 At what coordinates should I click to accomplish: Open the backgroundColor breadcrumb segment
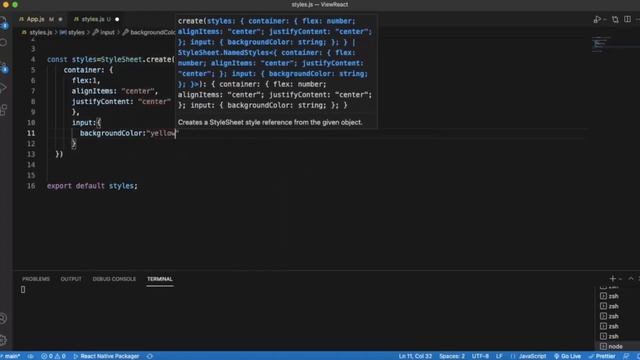click(149, 32)
